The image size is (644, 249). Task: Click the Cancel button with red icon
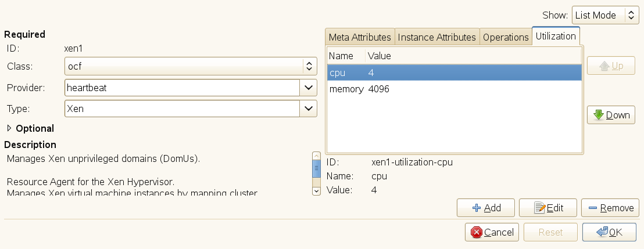492,232
